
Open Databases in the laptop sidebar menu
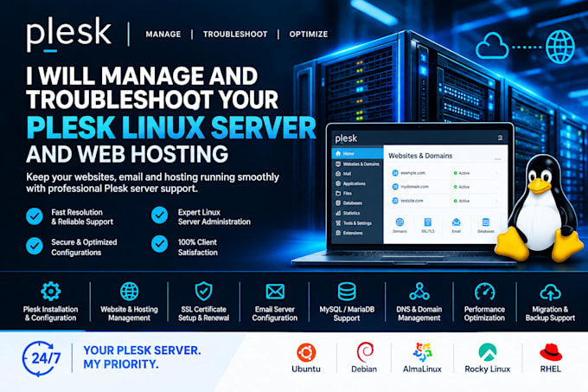pyautogui.click(x=357, y=203)
